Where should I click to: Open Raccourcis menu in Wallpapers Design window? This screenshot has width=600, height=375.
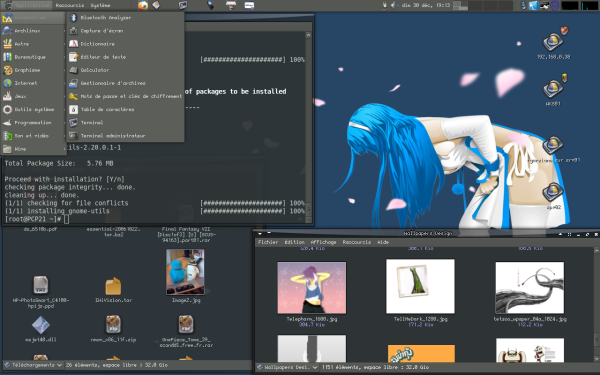(357, 242)
